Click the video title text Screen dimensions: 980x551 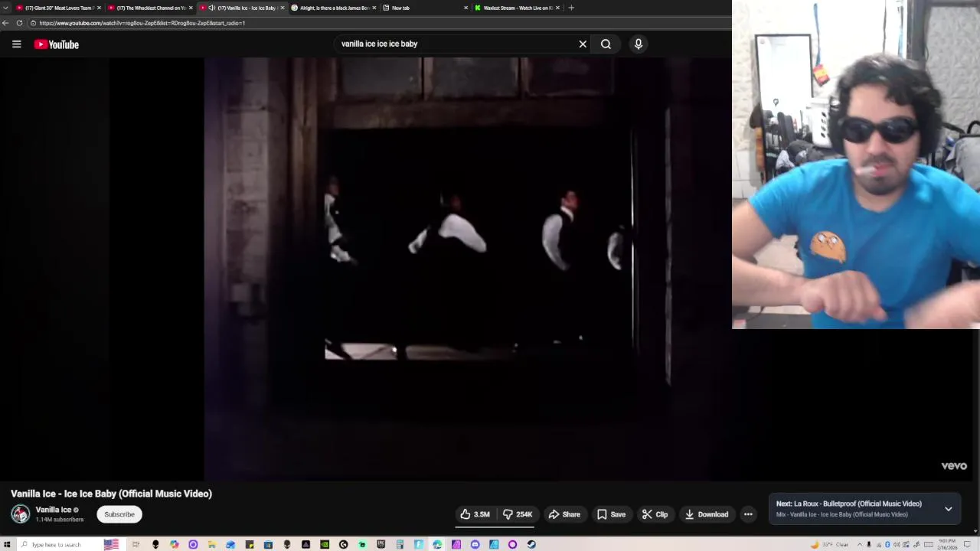tap(111, 494)
